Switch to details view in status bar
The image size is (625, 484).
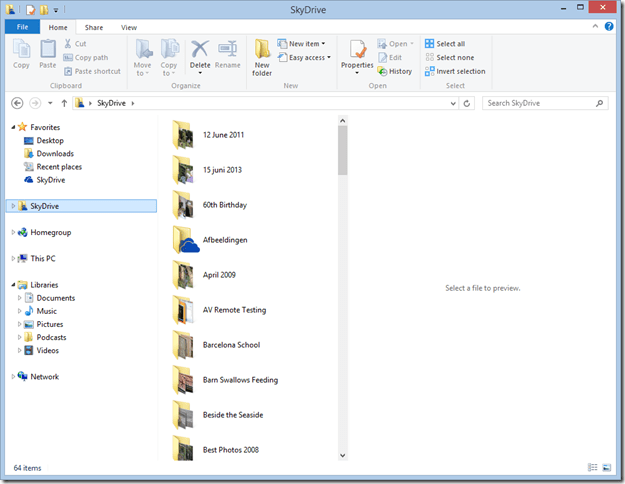(593, 467)
